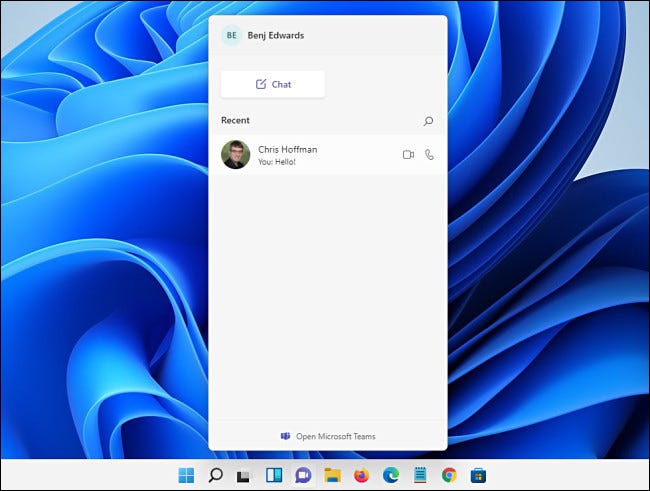Click the Benj Edwards account name
This screenshot has width=650, height=491.
pos(276,35)
